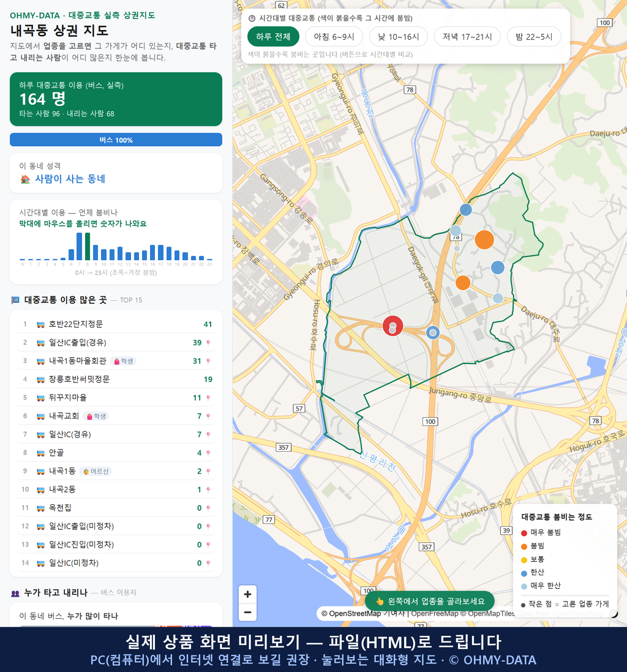The width and height of the screenshot is (627, 672).
Task: Click map pin icon in 일산IC출입(경유) row
Action: 208,343
